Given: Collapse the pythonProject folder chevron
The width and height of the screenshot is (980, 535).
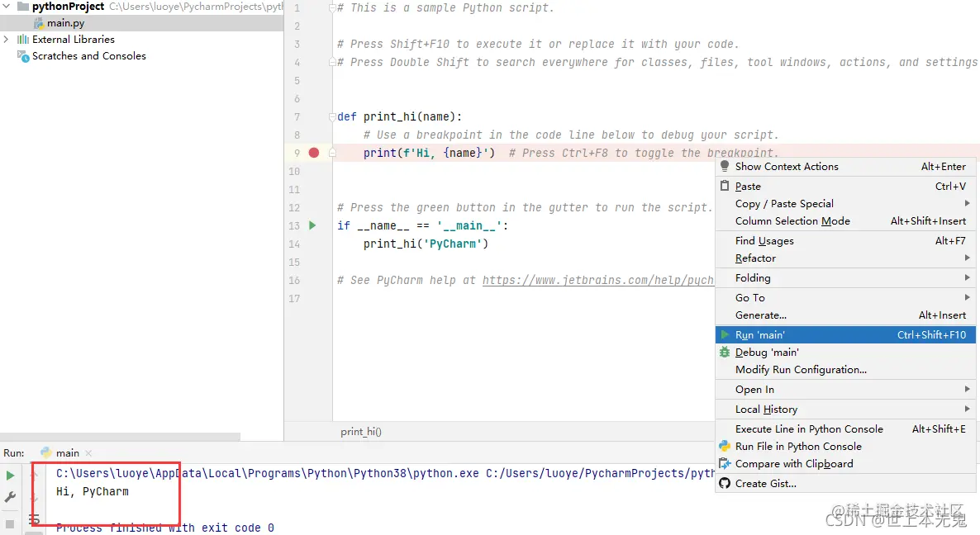Looking at the screenshot, I should pos(7,7).
